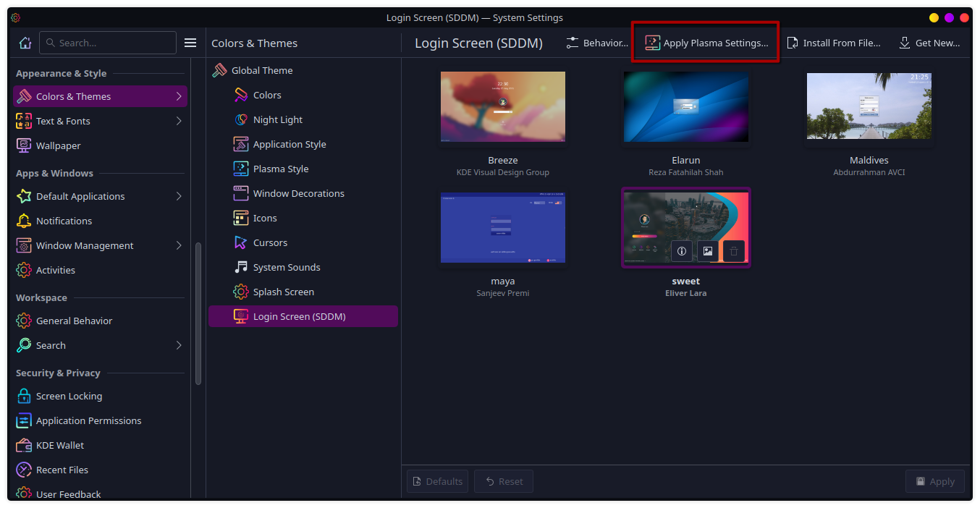Click the Cursors pointer icon
980x508 pixels.
tap(241, 242)
